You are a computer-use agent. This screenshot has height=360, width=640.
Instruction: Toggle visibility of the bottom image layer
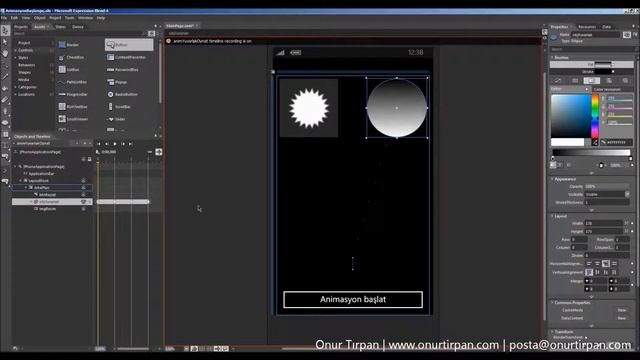[x=83, y=209]
